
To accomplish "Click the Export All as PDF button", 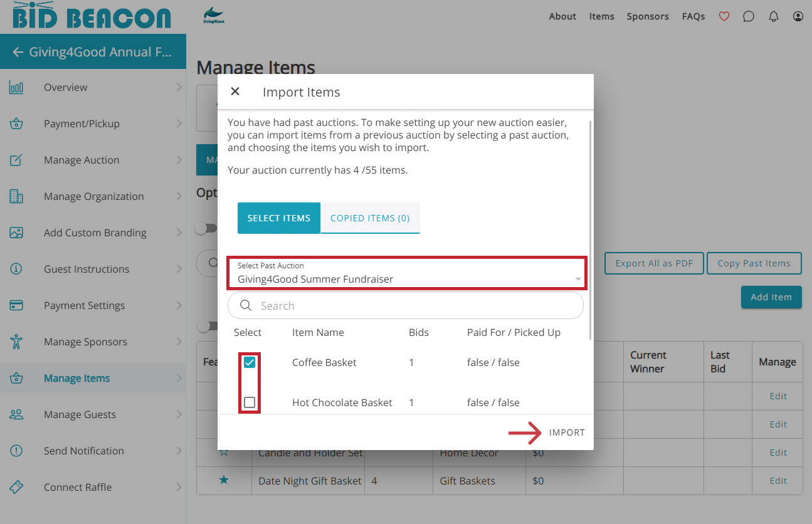I will click(x=654, y=263).
